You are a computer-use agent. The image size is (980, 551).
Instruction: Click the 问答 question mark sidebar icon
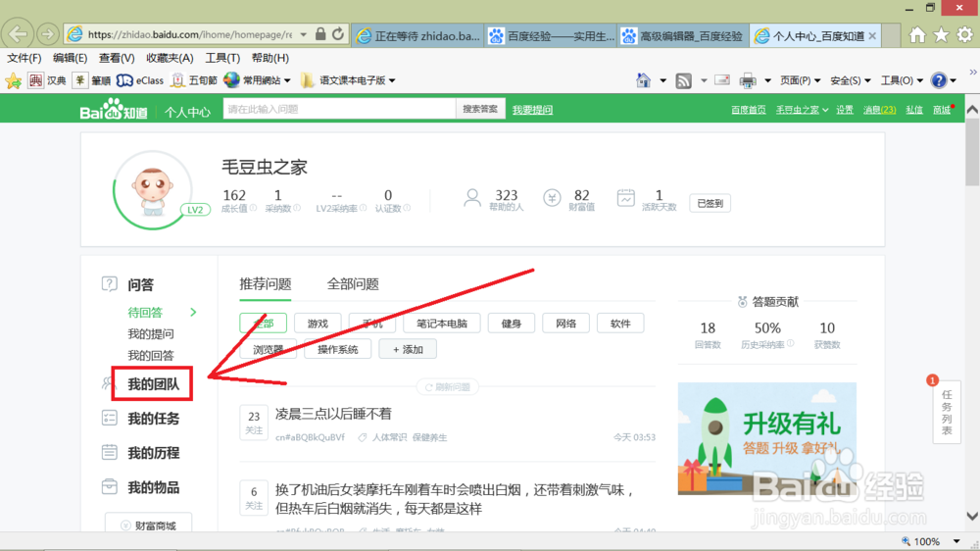110,284
